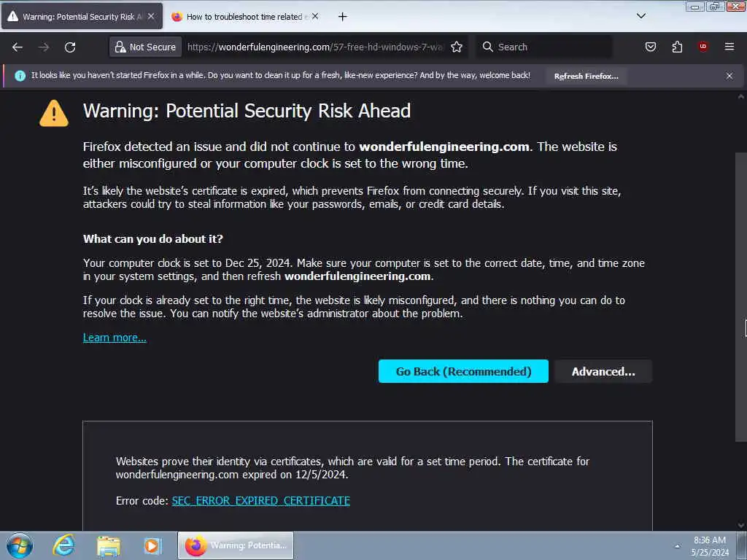This screenshot has width=747, height=560.
Task: Click the magnifier icon in the Search box
Action: click(x=487, y=47)
